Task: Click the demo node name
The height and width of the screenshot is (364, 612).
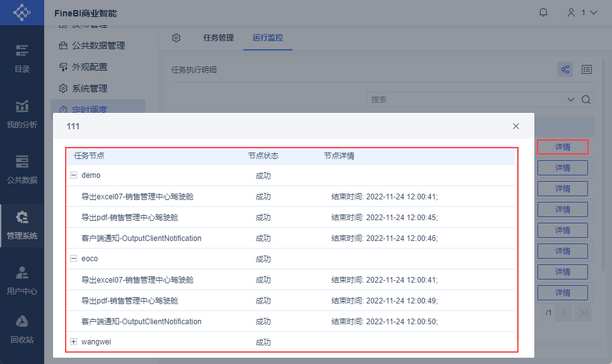Action: click(91, 175)
